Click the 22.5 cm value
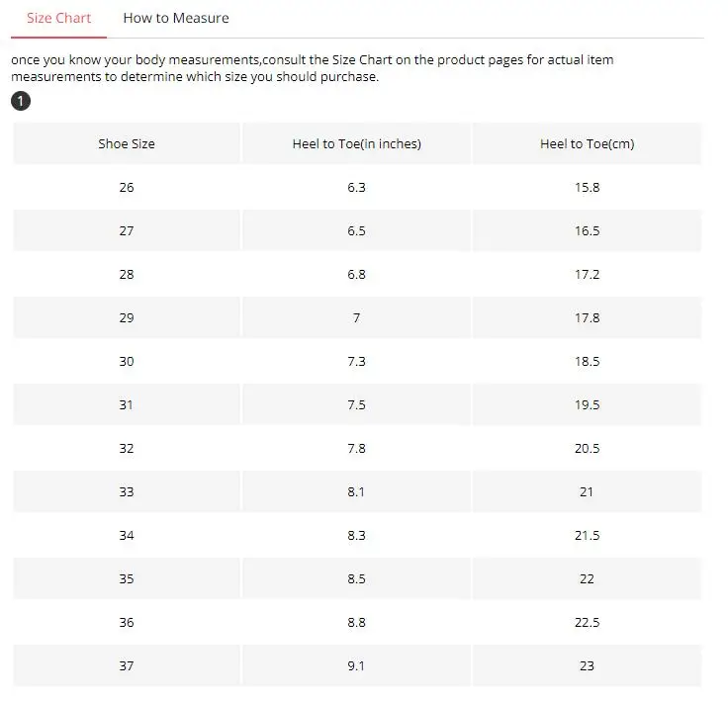Viewport: 728px width, 701px height. pyautogui.click(x=587, y=623)
